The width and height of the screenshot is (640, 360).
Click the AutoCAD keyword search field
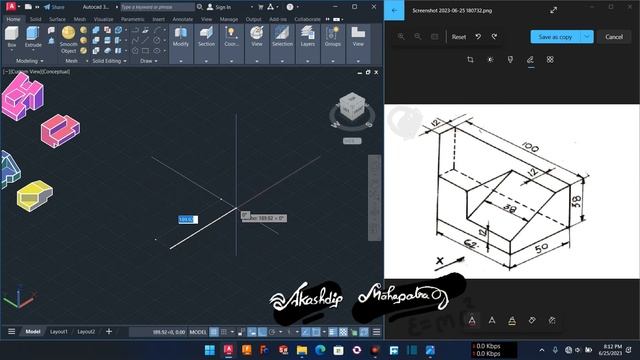(157, 7)
